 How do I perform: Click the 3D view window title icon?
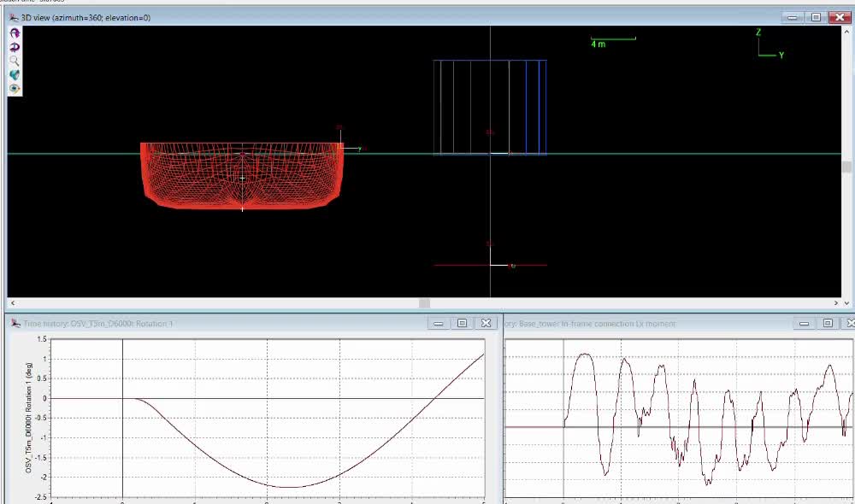14,17
